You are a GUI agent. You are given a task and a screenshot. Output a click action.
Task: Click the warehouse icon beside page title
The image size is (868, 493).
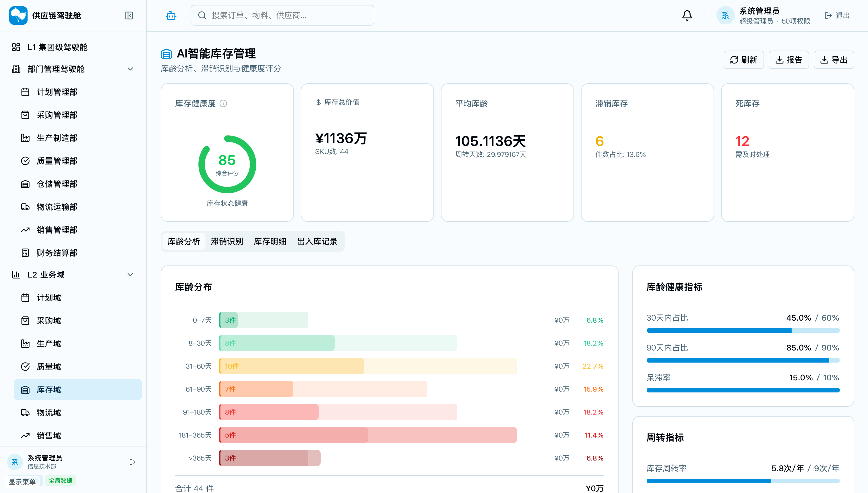166,54
